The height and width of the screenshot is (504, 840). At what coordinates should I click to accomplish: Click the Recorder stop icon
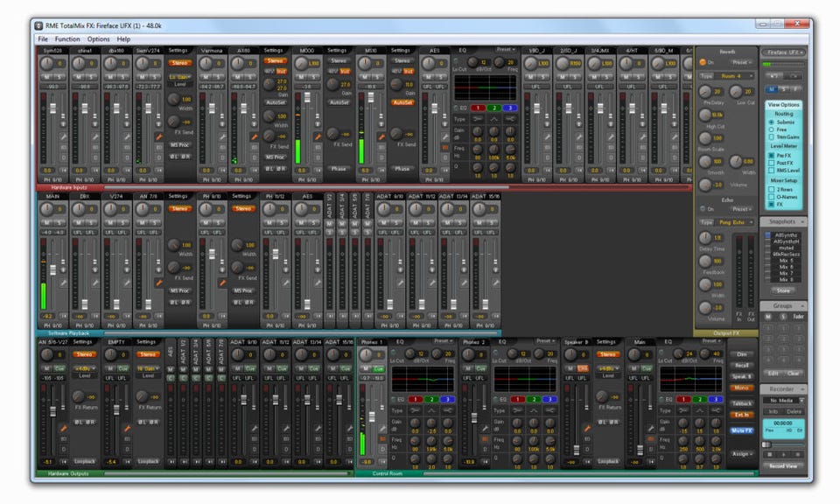[x=770, y=455]
